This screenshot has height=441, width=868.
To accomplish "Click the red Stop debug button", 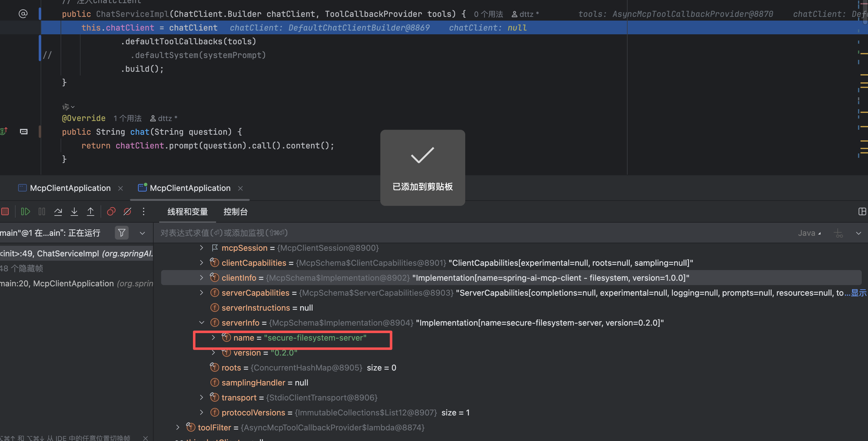I will click(5, 211).
